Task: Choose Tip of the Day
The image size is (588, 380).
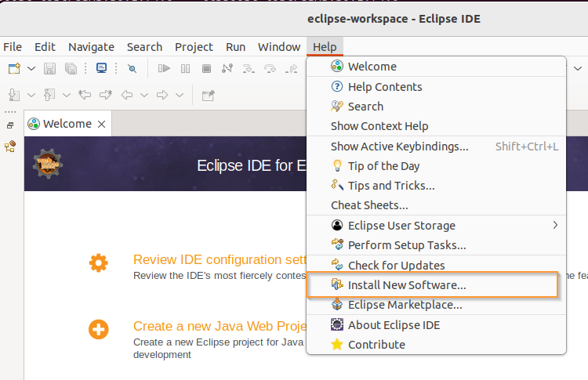Action: pos(436,166)
